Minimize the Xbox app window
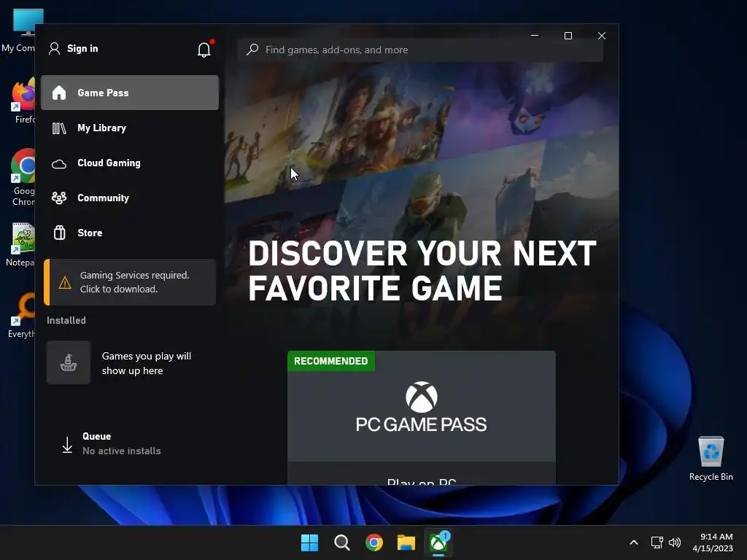This screenshot has height=560, width=747. point(535,36)
